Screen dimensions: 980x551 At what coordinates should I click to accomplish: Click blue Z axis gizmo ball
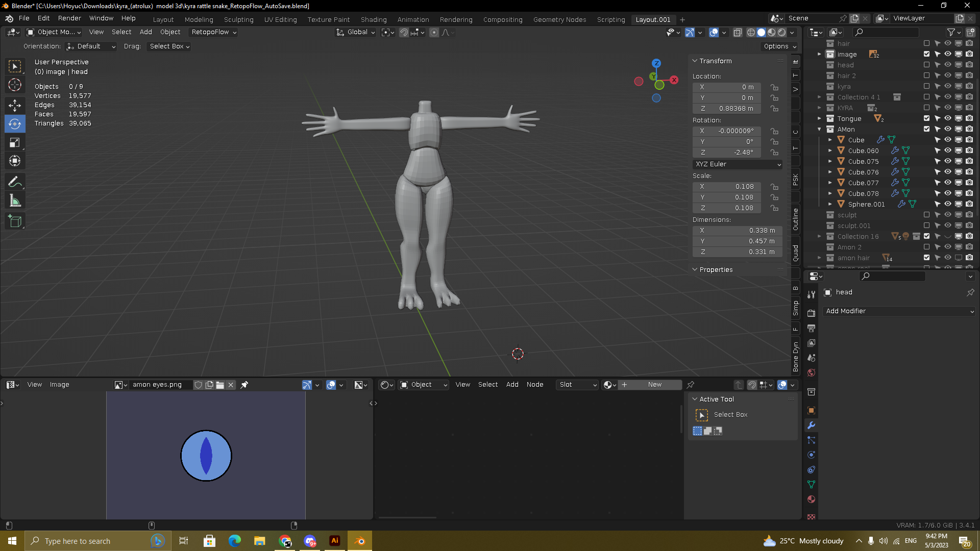tap(656, 63)
